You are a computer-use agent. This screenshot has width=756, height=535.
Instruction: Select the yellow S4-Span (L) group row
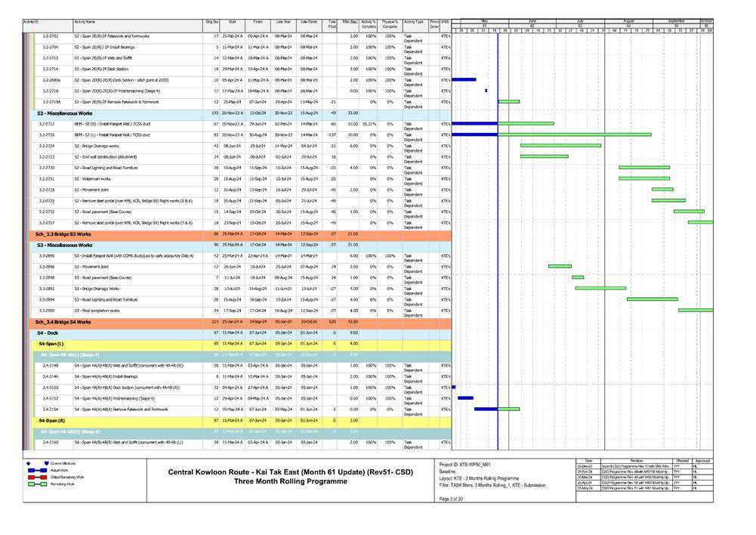(54, 343)
